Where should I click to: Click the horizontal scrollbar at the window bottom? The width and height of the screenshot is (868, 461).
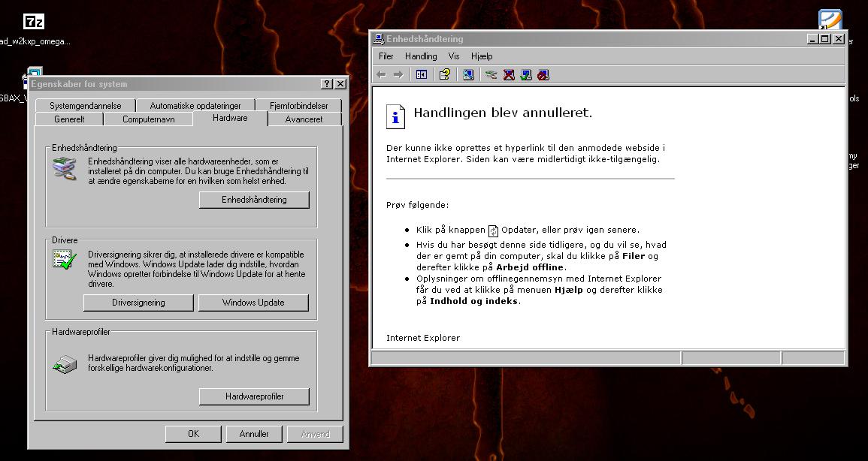pyautogui.click(x=526, y=358)
